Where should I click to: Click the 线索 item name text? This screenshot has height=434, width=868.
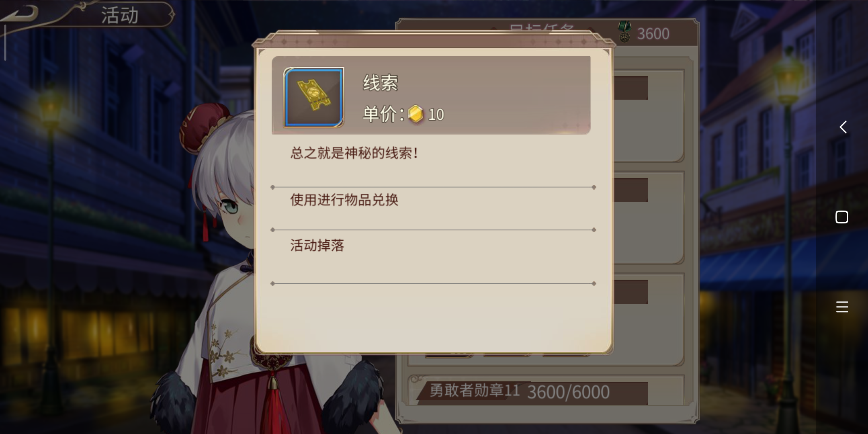(380, 83)
